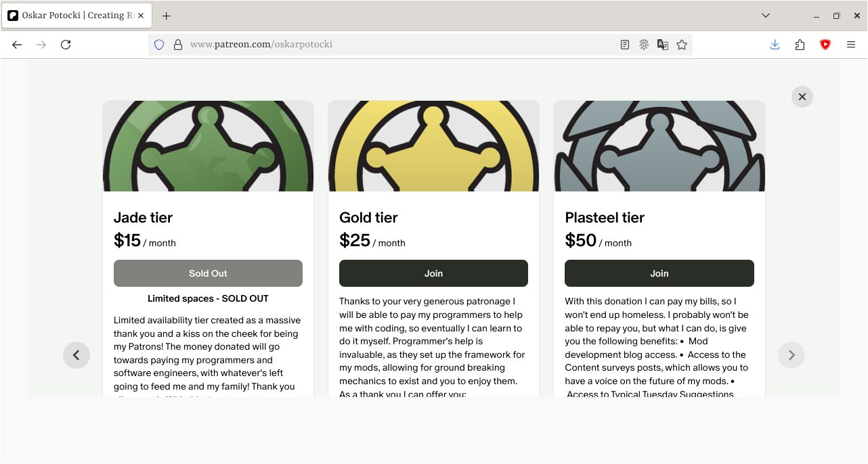868x464 pixels.
Task: Click the Plasteel tier heading
Action: tap(605, 218)
